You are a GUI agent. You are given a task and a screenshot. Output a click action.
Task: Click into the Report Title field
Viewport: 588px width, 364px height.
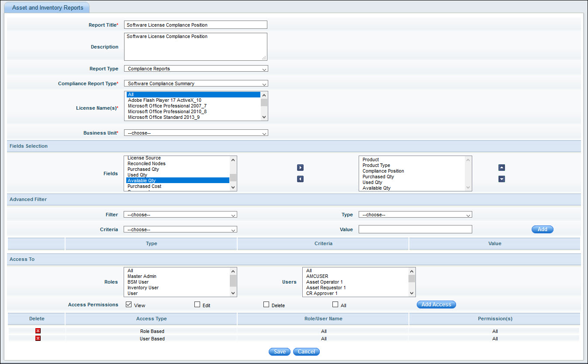pyautogui.click(x=195, y=25)
